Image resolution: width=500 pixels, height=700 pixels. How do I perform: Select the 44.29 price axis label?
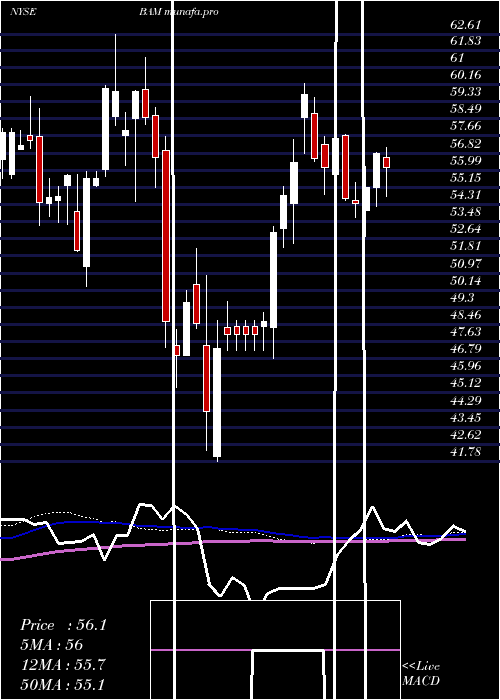(x=466, y=400)
